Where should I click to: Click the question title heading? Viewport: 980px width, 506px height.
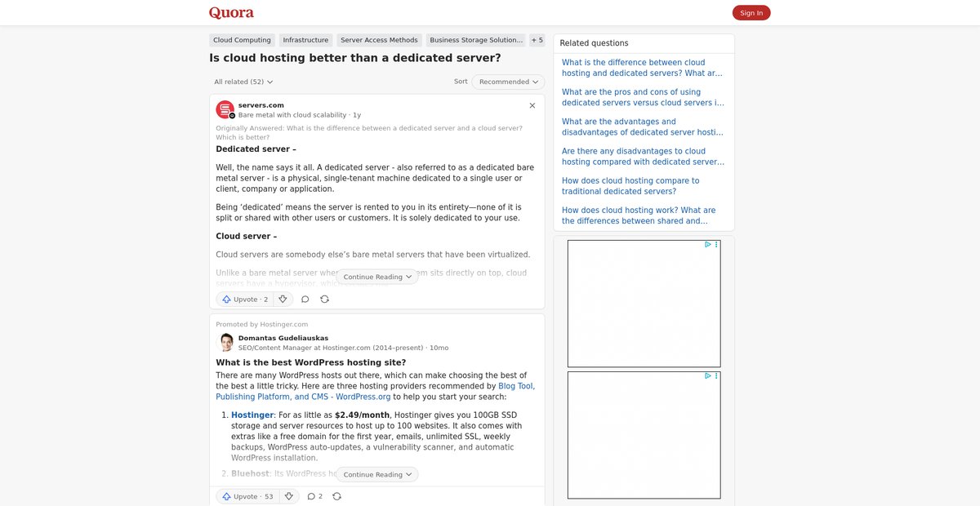pos(355,58)
